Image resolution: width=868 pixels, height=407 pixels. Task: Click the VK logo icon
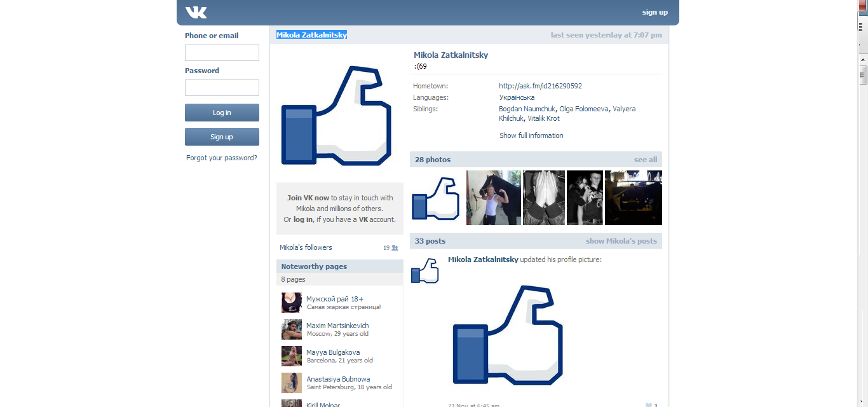(196, 12)
